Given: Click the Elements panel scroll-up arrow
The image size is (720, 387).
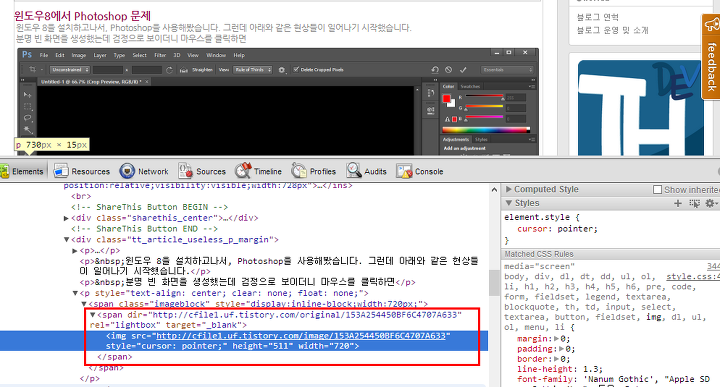Looking at the screenshot, I should 494,189.
